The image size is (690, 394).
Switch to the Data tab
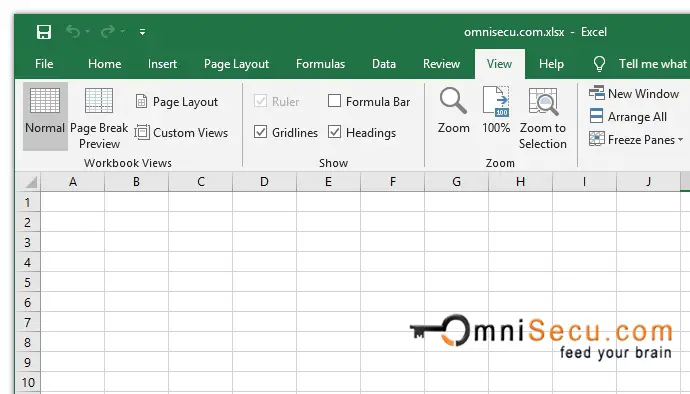point(384,64)
